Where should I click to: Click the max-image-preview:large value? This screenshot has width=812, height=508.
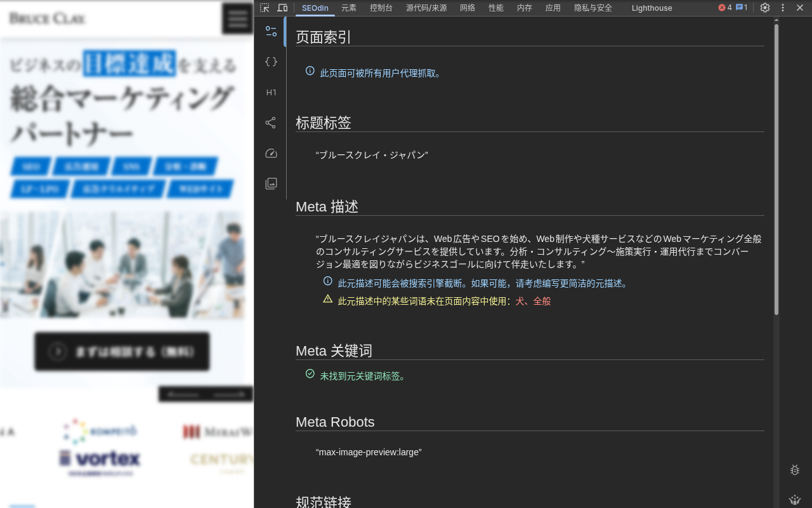point(369,452)
